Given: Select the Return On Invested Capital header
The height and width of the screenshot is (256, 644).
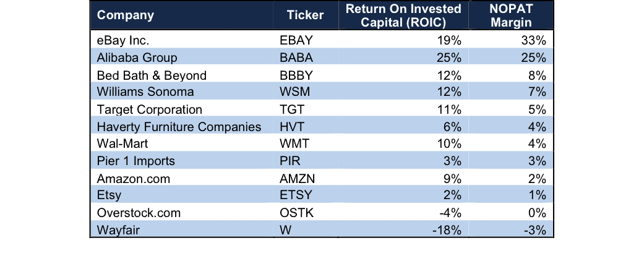Looking at the screenshot, I should coord(403,15).
